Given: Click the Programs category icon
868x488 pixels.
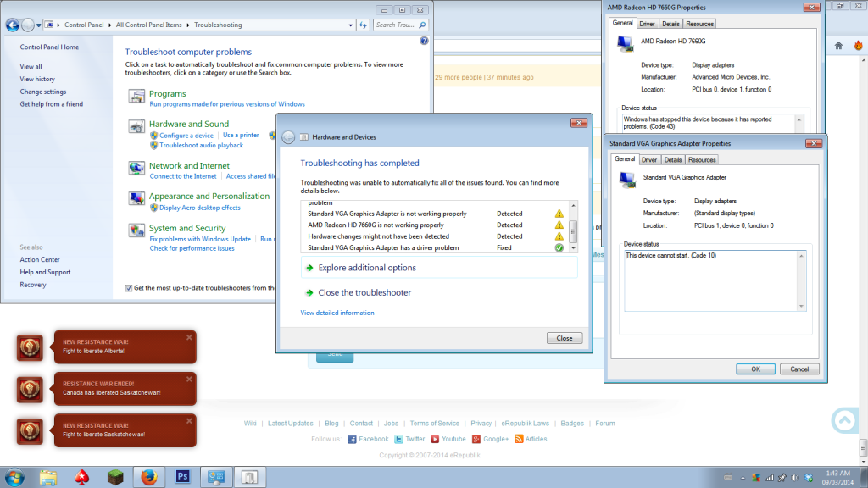Looking at the screenshot, I should pyautogui.click(x=136, y=97).
